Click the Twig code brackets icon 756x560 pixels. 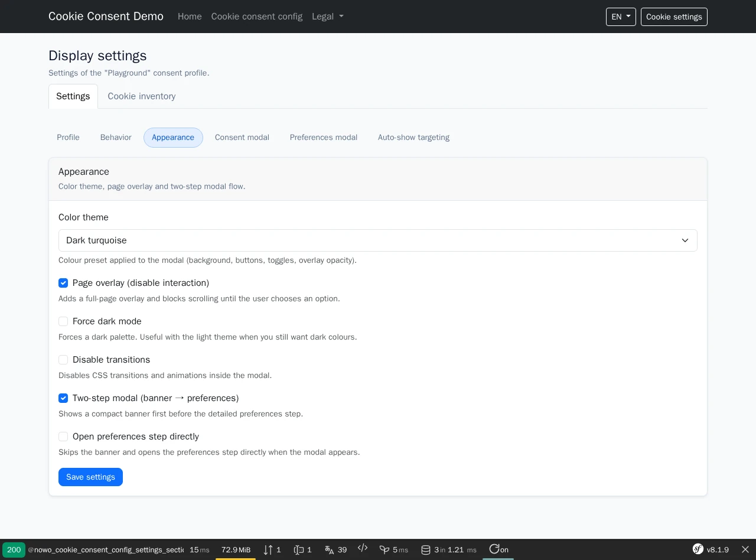(x=363, y=549)
